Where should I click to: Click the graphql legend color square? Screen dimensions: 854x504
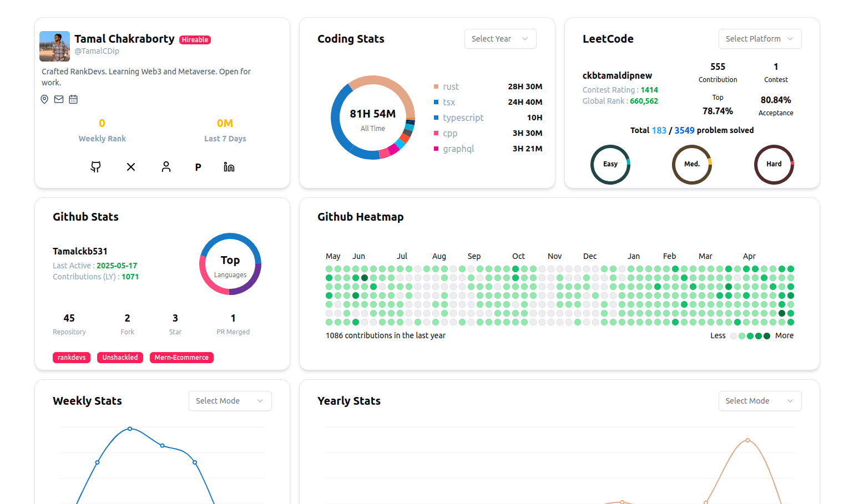click(x=436, y=149)
